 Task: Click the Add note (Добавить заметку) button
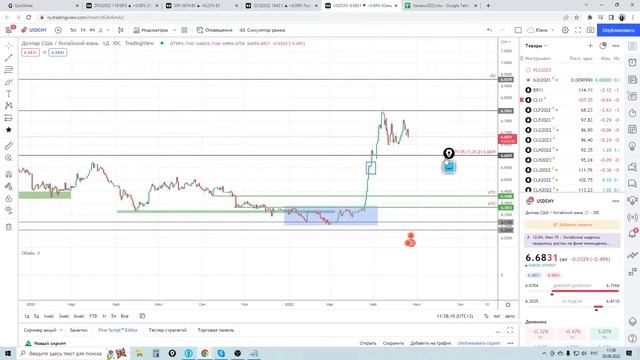click(x=572, y=224)
